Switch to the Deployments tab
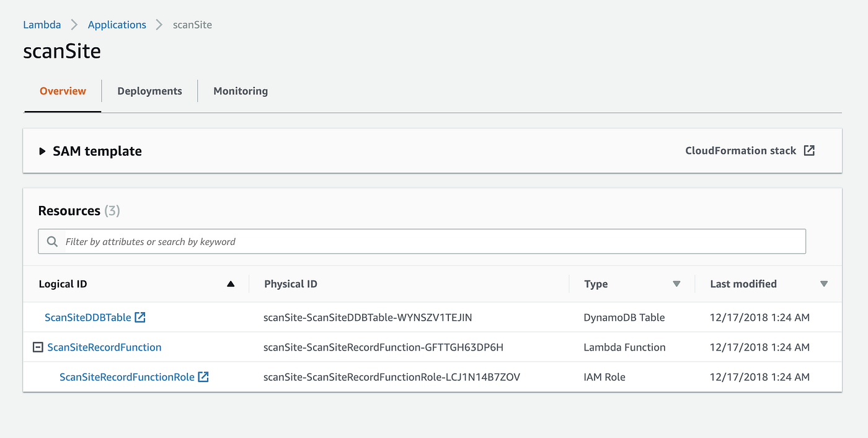This screenshot has height=438, width=868. tap(149, 91)
